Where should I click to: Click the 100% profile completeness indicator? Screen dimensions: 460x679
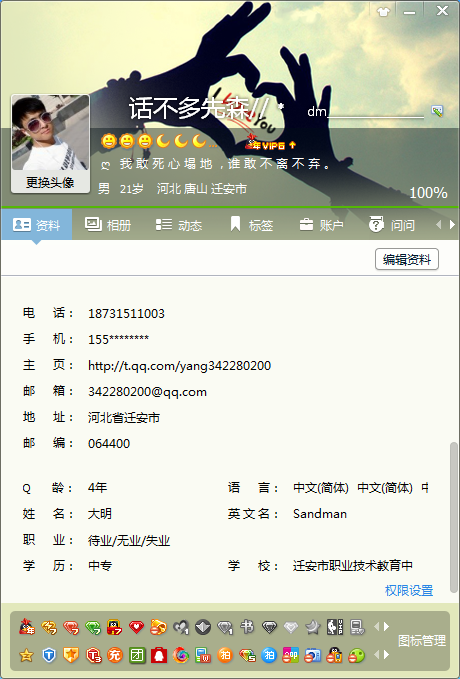pyautogui.click(x=428, y=193)
